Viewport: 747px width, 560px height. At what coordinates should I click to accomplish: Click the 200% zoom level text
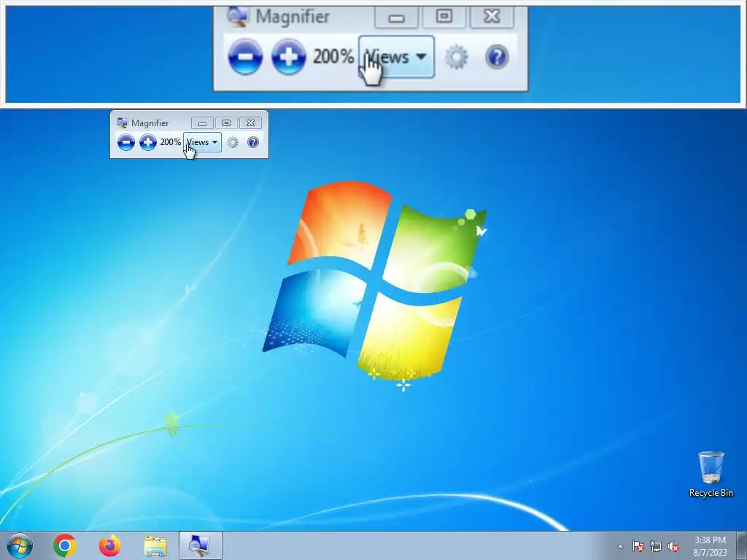[170, 142]
